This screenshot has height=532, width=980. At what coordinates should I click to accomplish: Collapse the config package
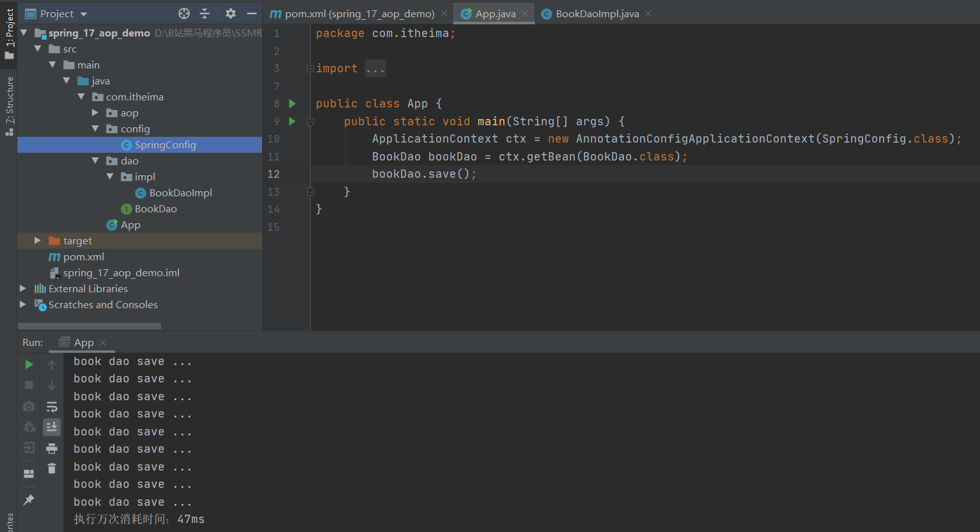point(95,129)
